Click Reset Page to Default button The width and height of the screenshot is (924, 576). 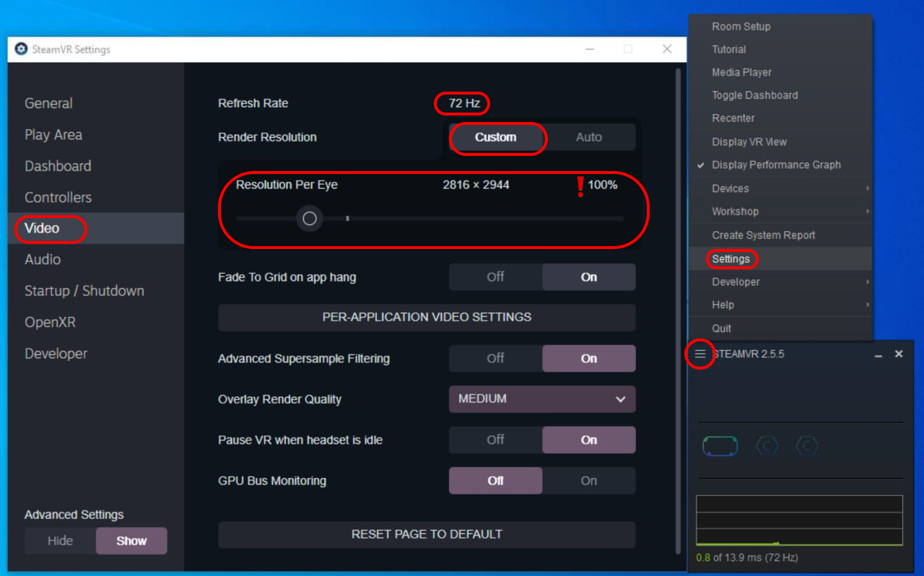pos(427,535)
